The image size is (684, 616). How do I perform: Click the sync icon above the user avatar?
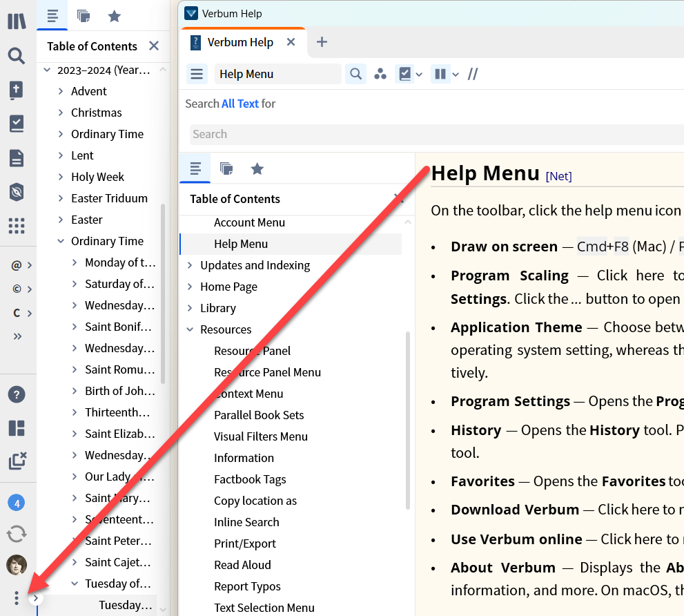click(16, 534)
